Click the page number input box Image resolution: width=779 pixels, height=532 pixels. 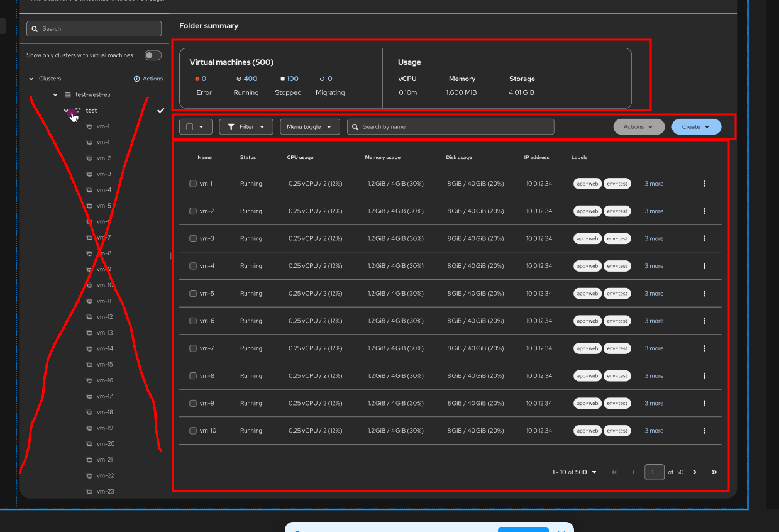655,472
